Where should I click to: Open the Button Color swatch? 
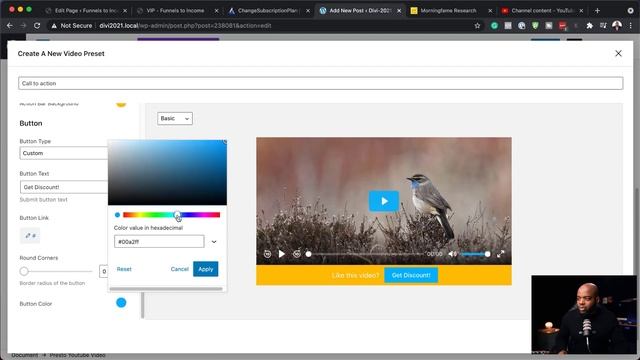121,303
